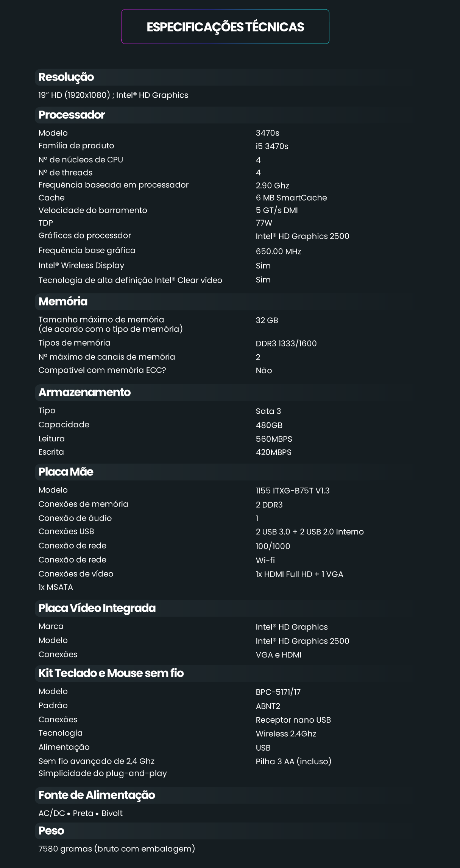Select the Peso section heading
The width and height of the screenshot is (460, 868).
51,831
